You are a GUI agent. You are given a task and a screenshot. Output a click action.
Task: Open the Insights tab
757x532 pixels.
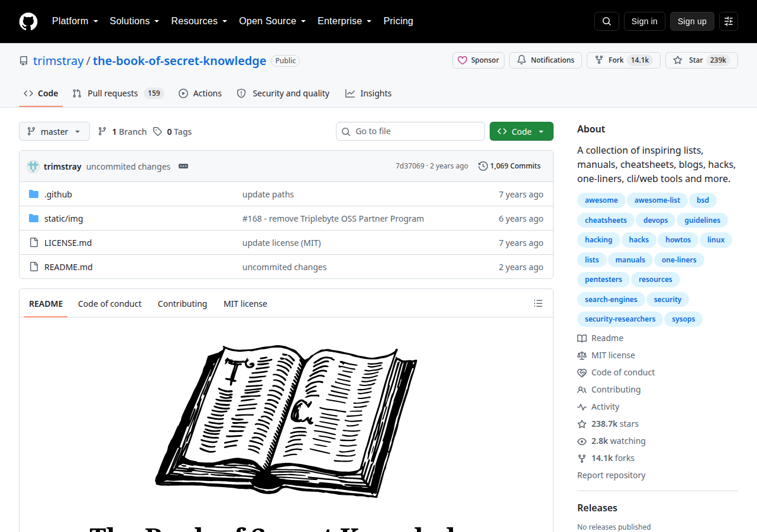coord(368,93)
